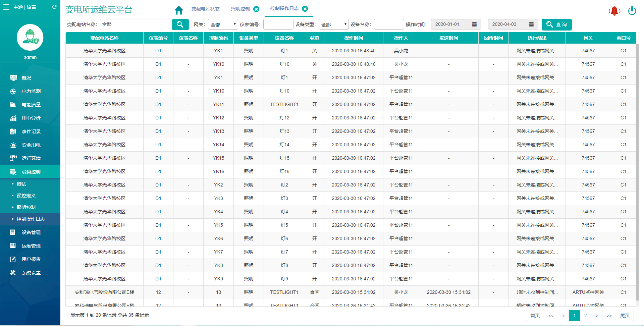This screenshot has height=326, width=644.
Task: Select row with control code YK11
Action: (x=351, y=104)
